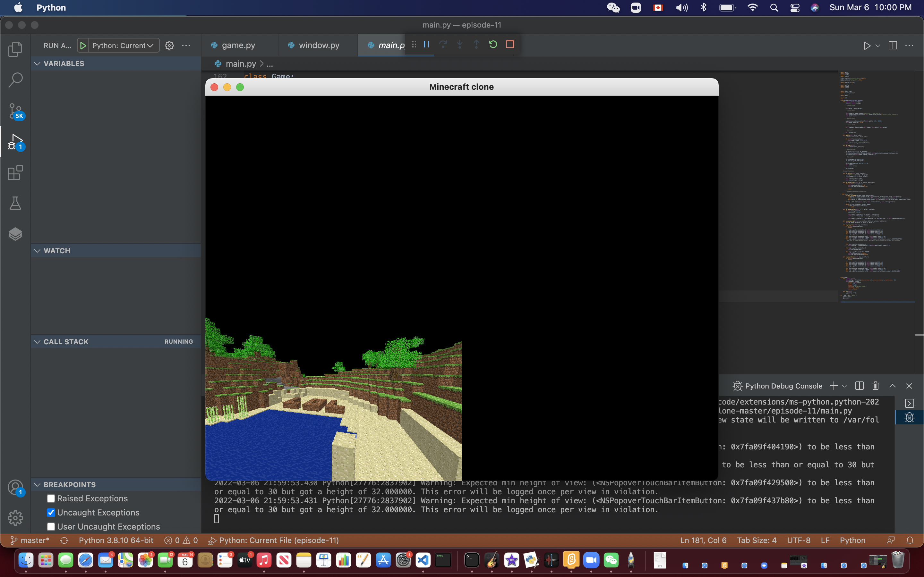Viewport: 924px width, 577px height.
Task: Switch to the window.py tab
Action: point(319,45)
